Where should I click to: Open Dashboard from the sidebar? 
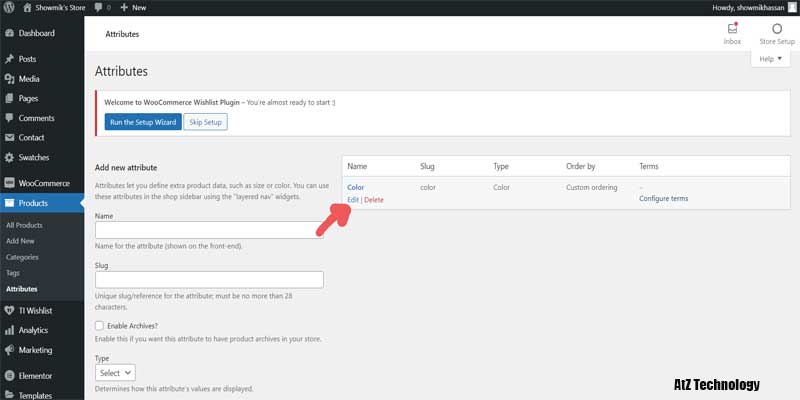[36, 33]
